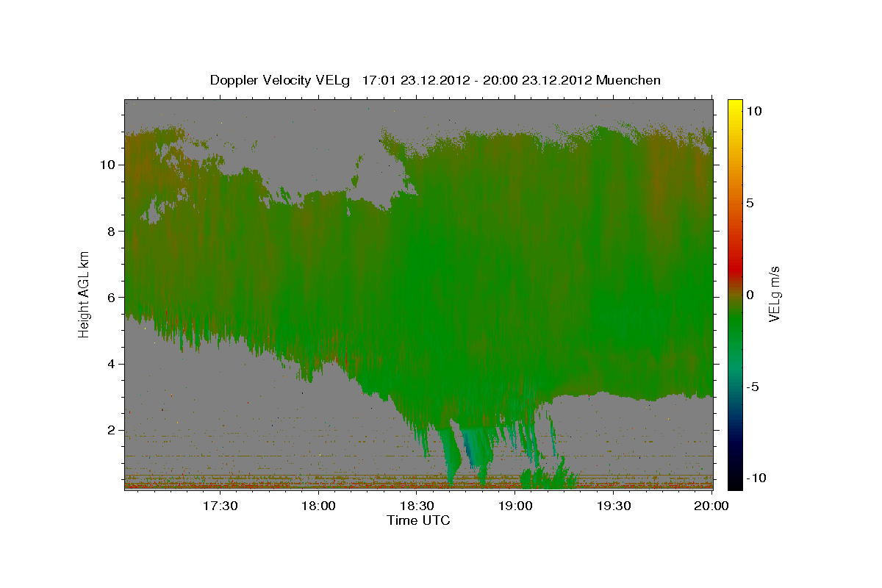Click the plot title Doppler Velocity VELg
The image size is (882, 588).
[281, 80]
